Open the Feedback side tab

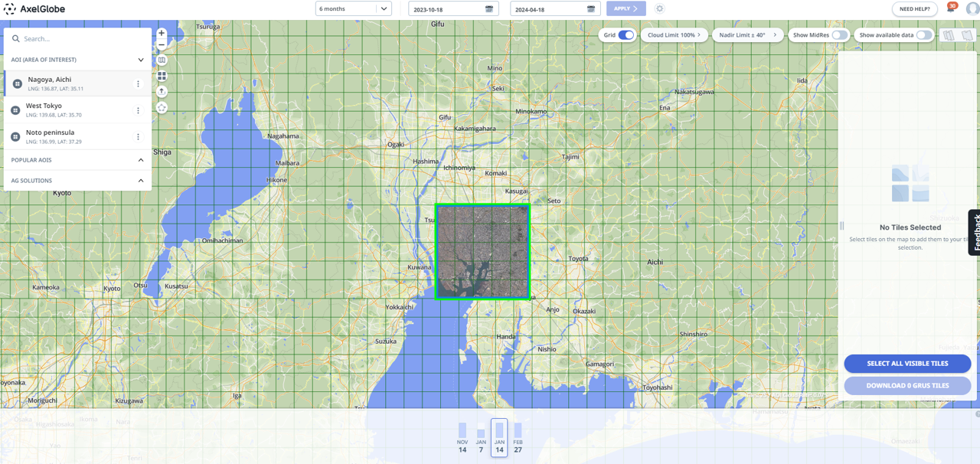pyautogui.click(x=974, y=232)
